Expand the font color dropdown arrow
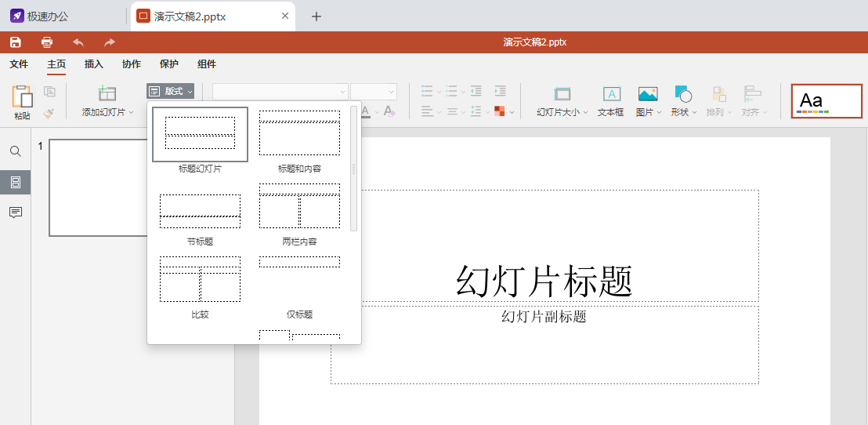Image resolution: width=868 pixels, height=425 pixels. point(377,112)
